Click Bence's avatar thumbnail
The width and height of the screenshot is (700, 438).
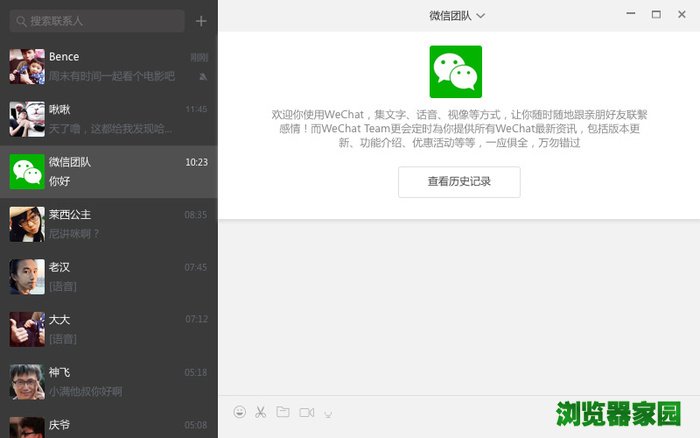(x=27, y=67)
